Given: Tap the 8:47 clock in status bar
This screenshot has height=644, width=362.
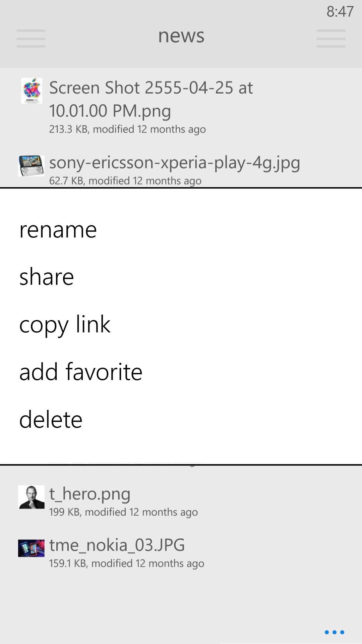Looking at the screenshot, I should pos(340,12).
